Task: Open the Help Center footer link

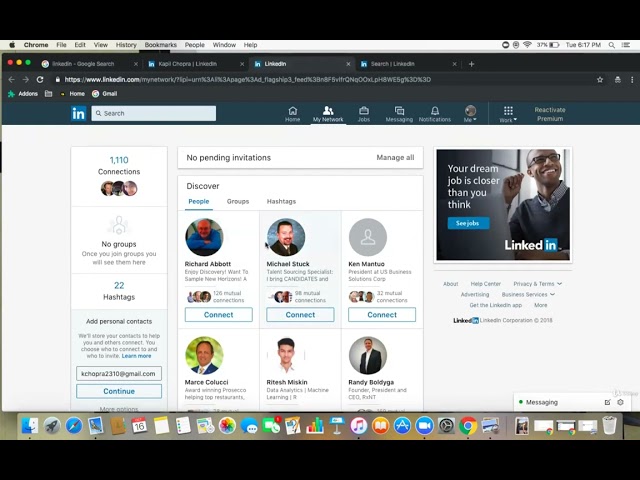Action: click(485, 284)
